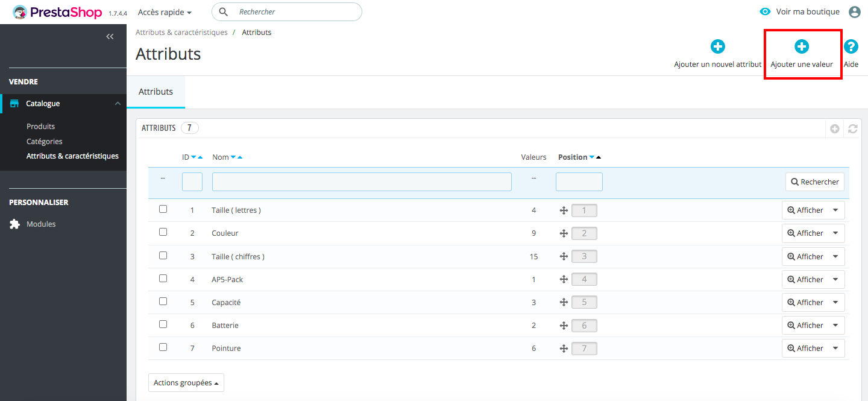The height and width of the screenshot is (401, 868).
Task: Open action dropdown arrow for Taille ( chiffres )
Action: point(835,256)
